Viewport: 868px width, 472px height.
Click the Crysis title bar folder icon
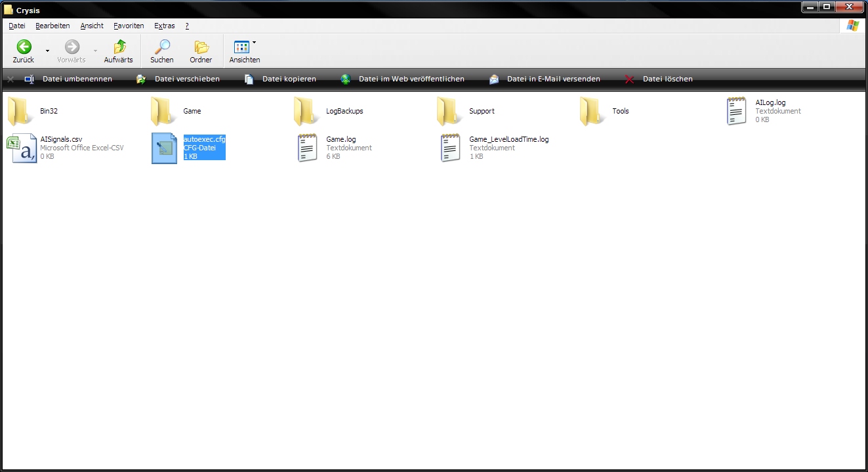pyautogui.click(x=9, y=10)
